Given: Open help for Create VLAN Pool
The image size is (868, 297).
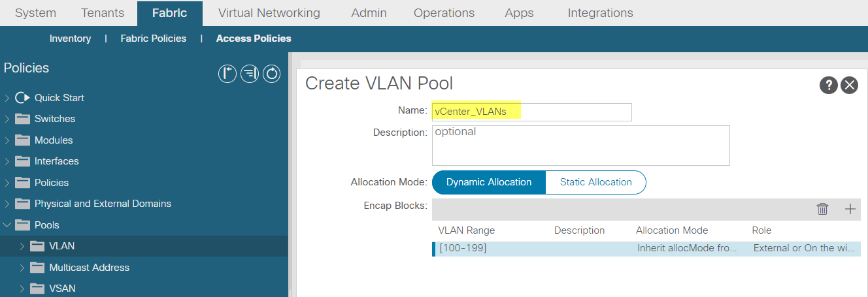Looking at the screenshot, I should click(x=829, y=85).
